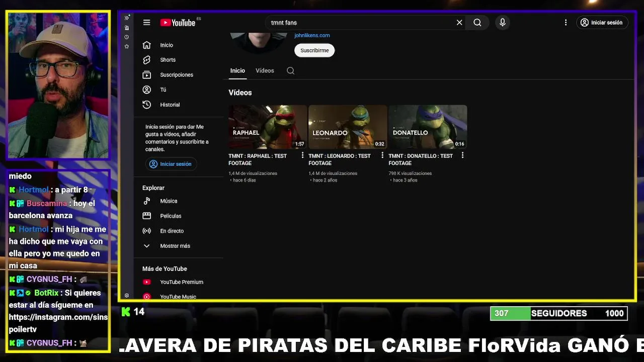This screenshot has height=362, width=644.
Task: Open the Música explore icon
Action: (146, 201)
